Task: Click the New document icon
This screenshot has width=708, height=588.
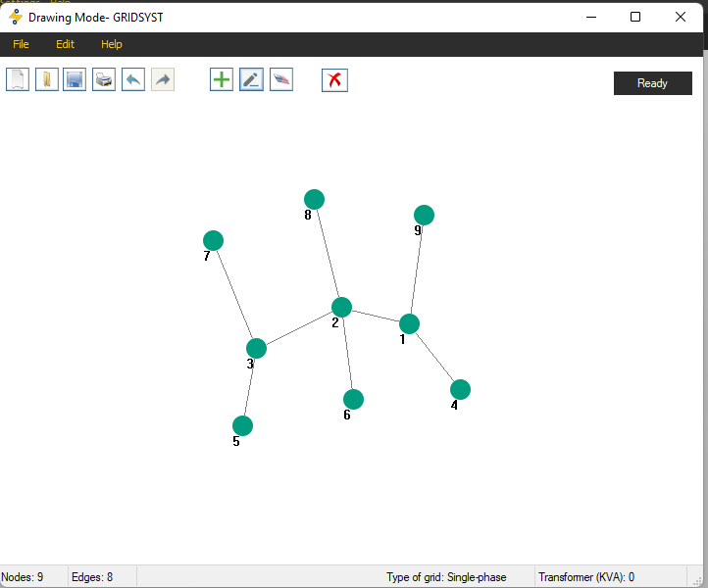Action: pyautogui.click(x=18, y=79)
